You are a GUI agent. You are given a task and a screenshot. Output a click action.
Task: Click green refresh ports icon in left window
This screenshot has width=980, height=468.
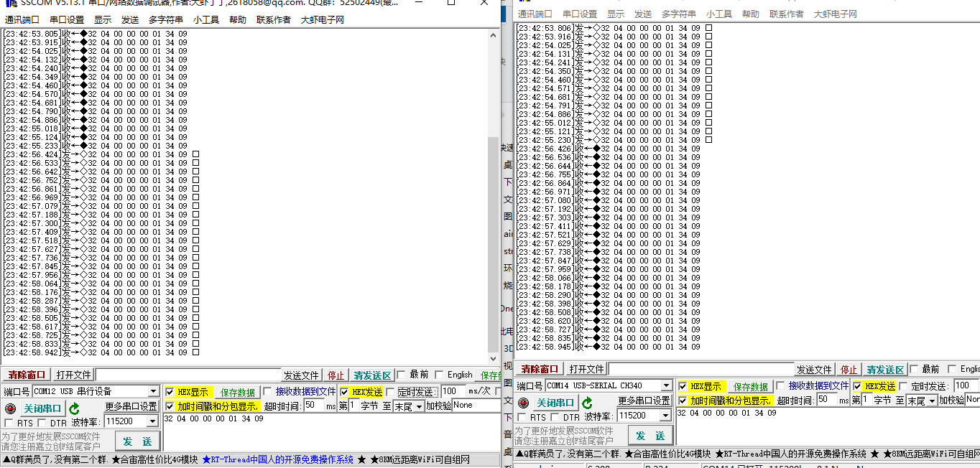(74, 408)
